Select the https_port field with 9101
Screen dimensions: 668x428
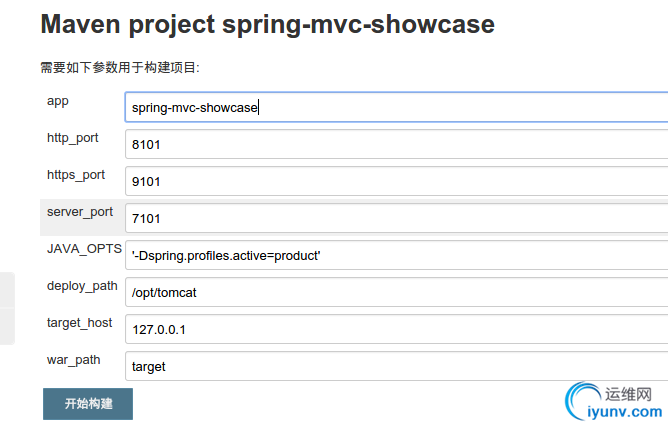[x=396, y=181]
